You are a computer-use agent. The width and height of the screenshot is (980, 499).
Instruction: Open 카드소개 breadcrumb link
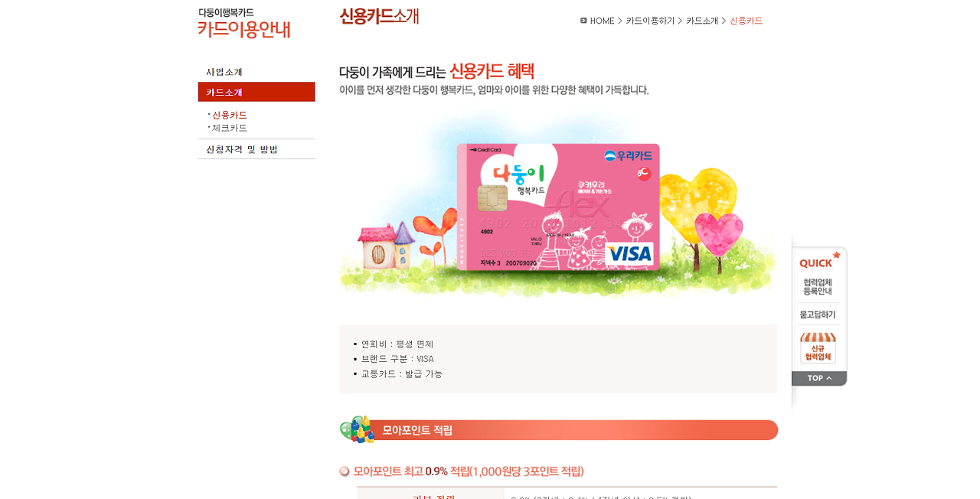tap(702, 21)
